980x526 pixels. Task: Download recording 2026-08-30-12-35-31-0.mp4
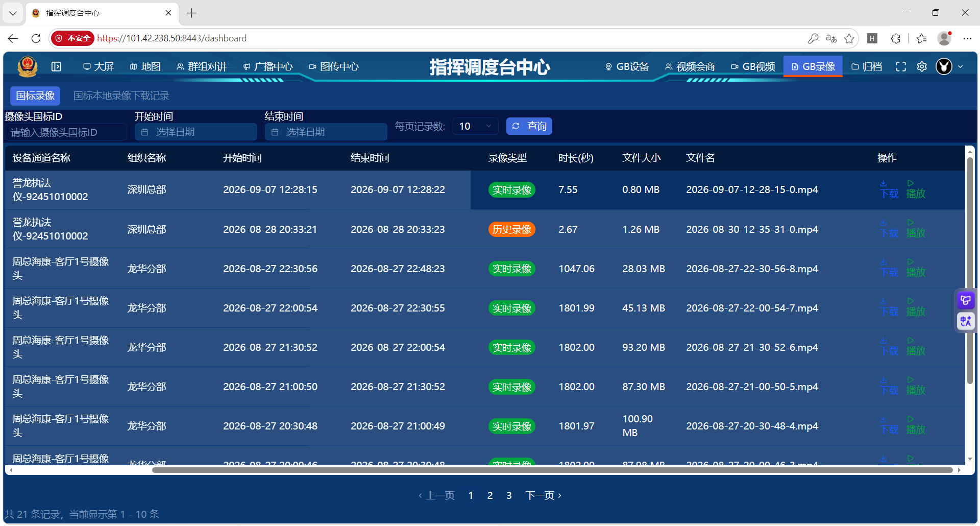(889, 229)
